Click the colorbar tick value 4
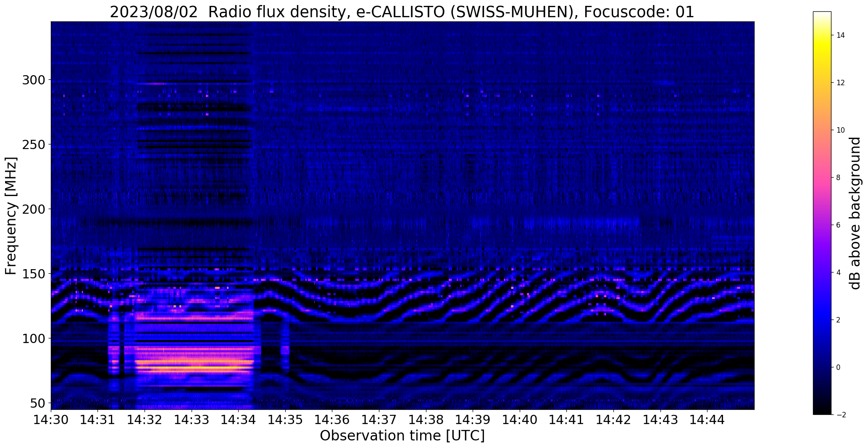 tap(839, 272)
